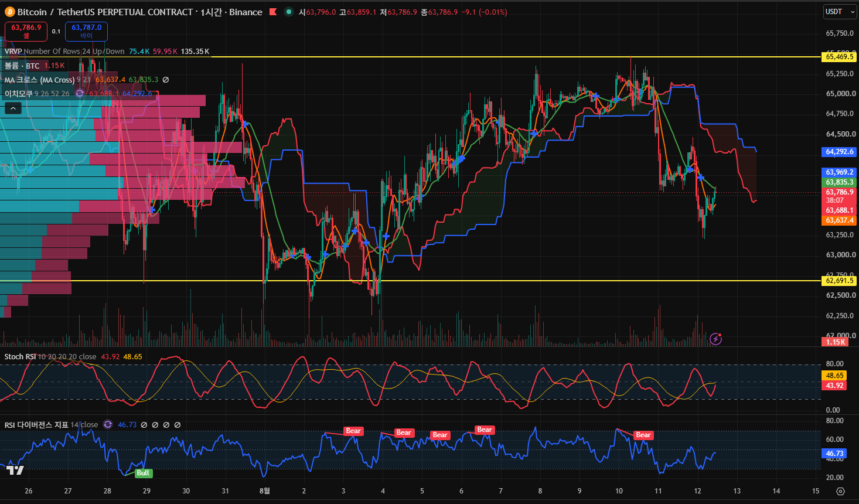Click the orange Bitcoin logo icon
Viewport: 859px width, 504px height.
pos(9,12)
